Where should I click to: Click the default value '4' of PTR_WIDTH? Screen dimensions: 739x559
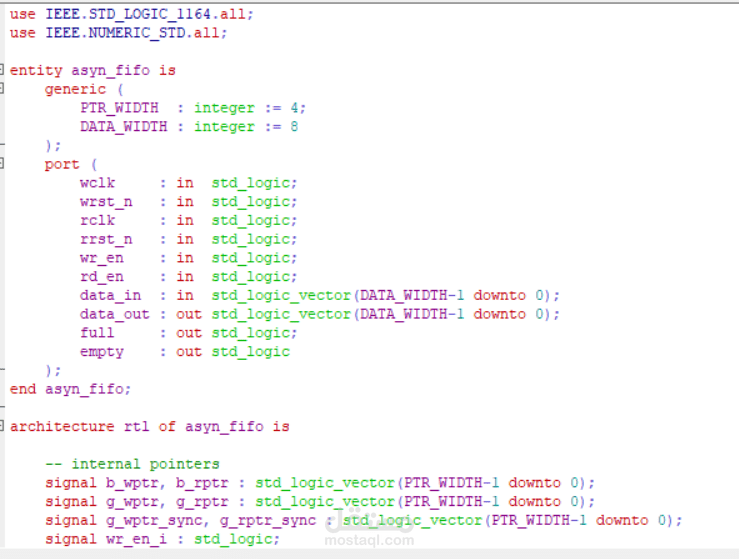[x=295, y=108]
